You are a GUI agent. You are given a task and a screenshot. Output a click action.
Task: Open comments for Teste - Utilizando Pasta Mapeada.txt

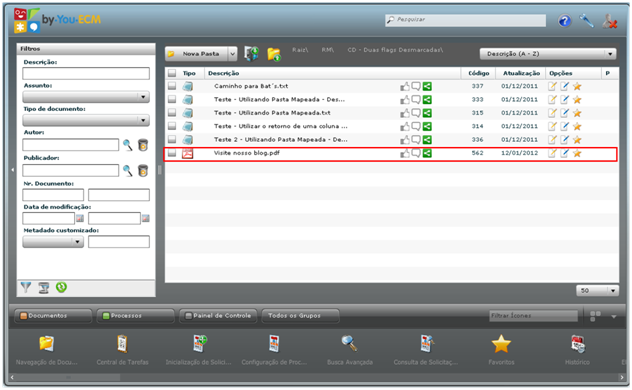coord(416,113)
